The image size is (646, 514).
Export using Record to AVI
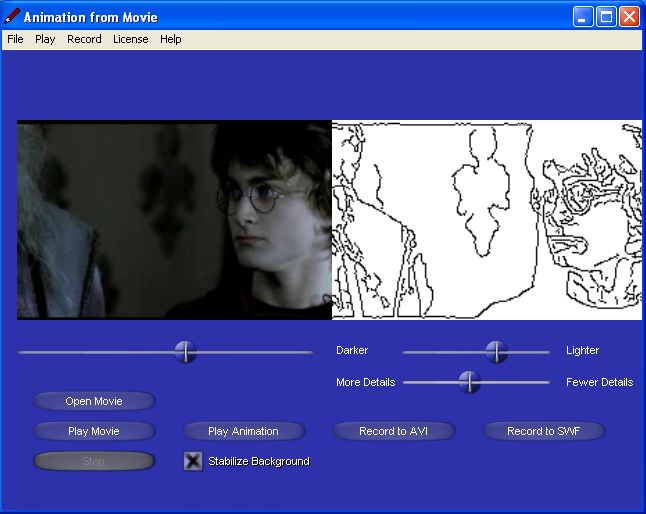[x=393, y=431]
